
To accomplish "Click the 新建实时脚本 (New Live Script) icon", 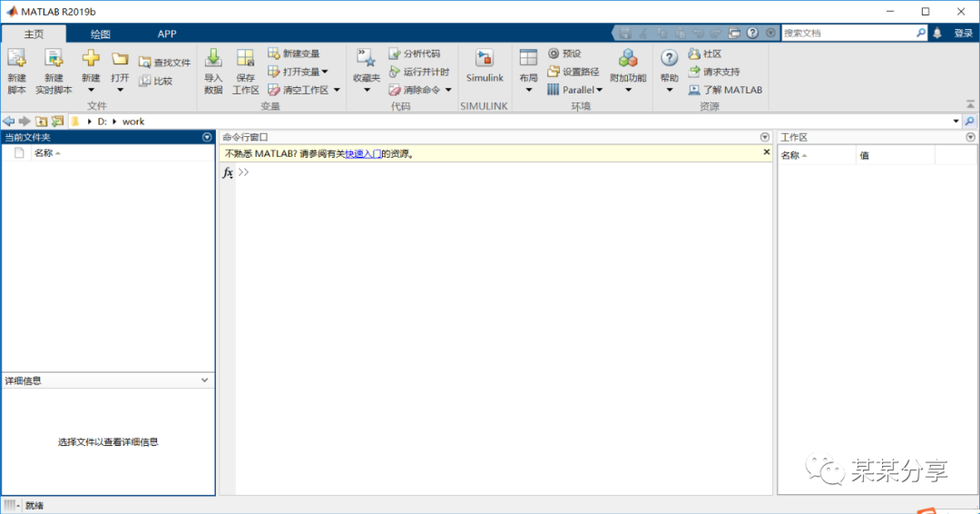I will (x=54, y=58).
